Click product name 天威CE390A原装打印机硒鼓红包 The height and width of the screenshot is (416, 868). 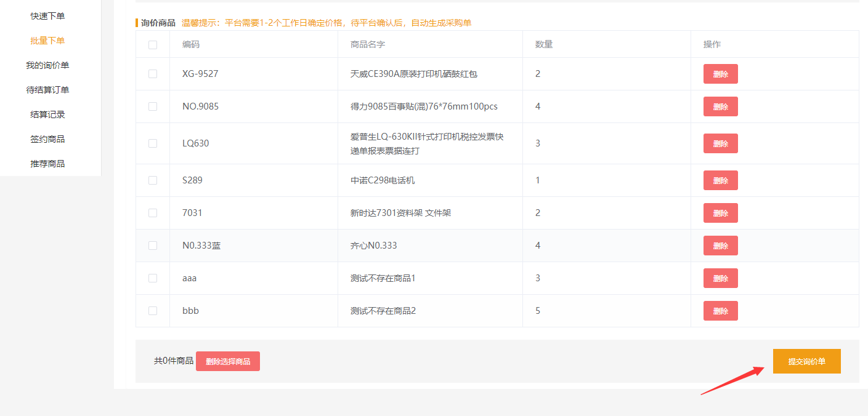pyautogui.click(x=413, y=74)
